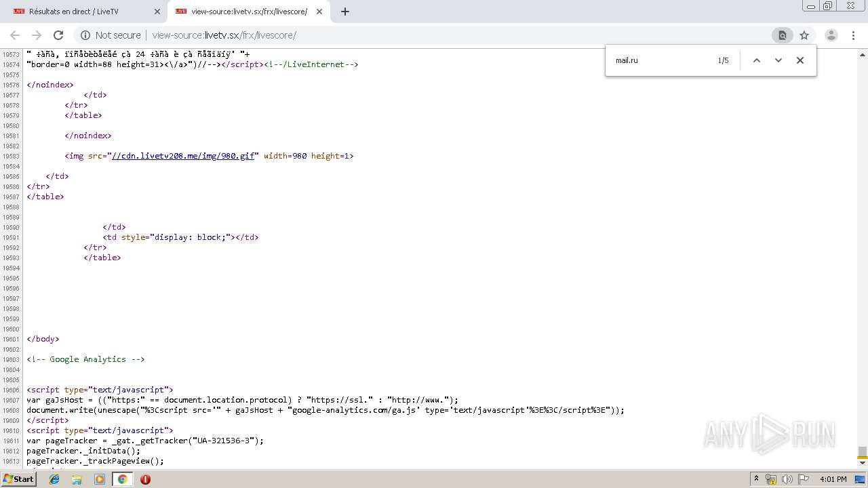Image resolution: width=868 pixels, height=488 pixels.
Task: Click the Chrome taskbar icon
Action: click(122, 479)
